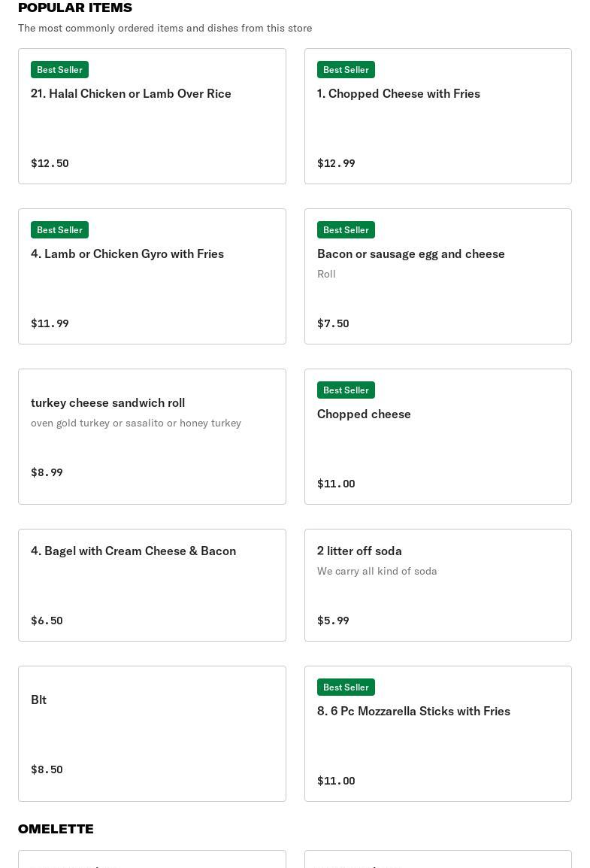Screen dimensions: 590x868
Task: Open turkey cheese sandwich roll item
Action: tap(152, 436)
